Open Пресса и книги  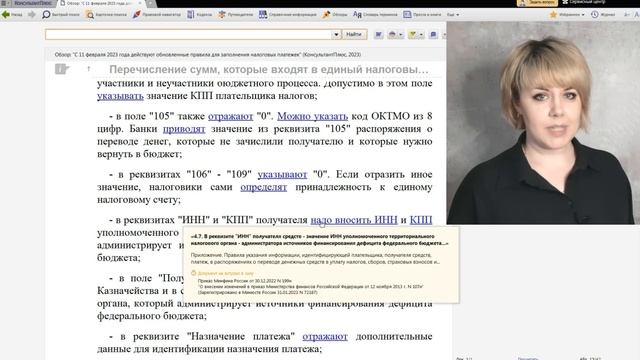422,14
